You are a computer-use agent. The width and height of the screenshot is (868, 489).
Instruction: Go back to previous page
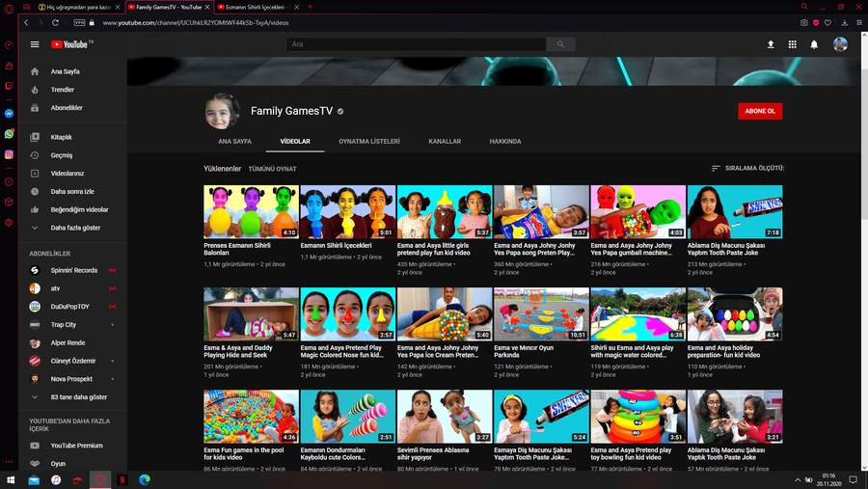tap(26, 23)
